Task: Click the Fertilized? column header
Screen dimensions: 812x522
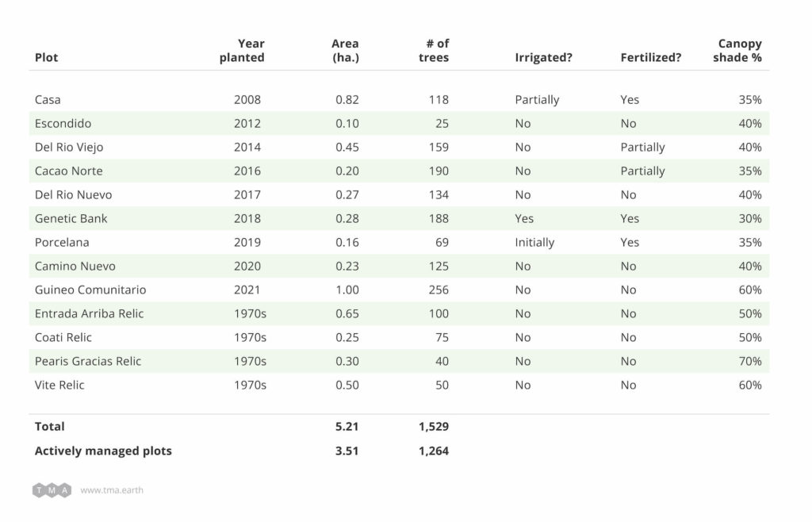Action: coord(650,57)
